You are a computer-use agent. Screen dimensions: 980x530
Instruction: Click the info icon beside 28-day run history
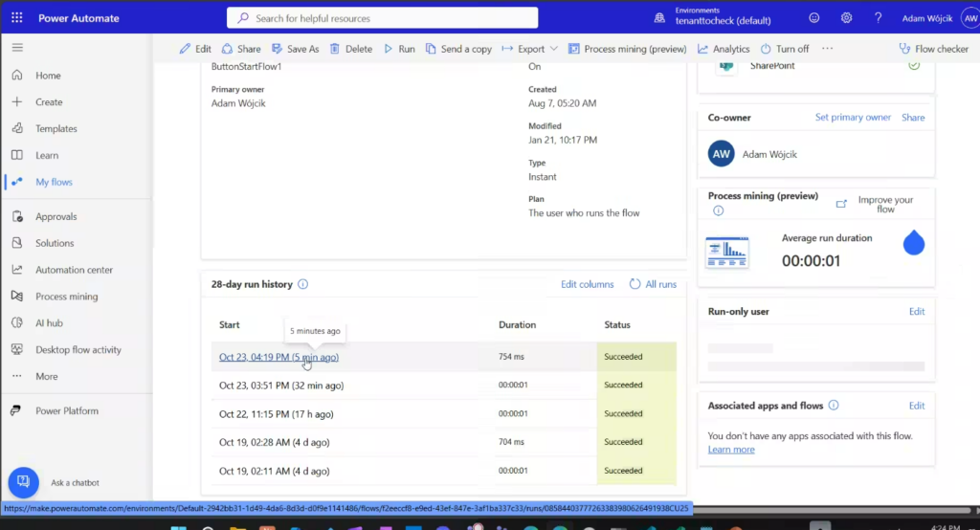303,284
